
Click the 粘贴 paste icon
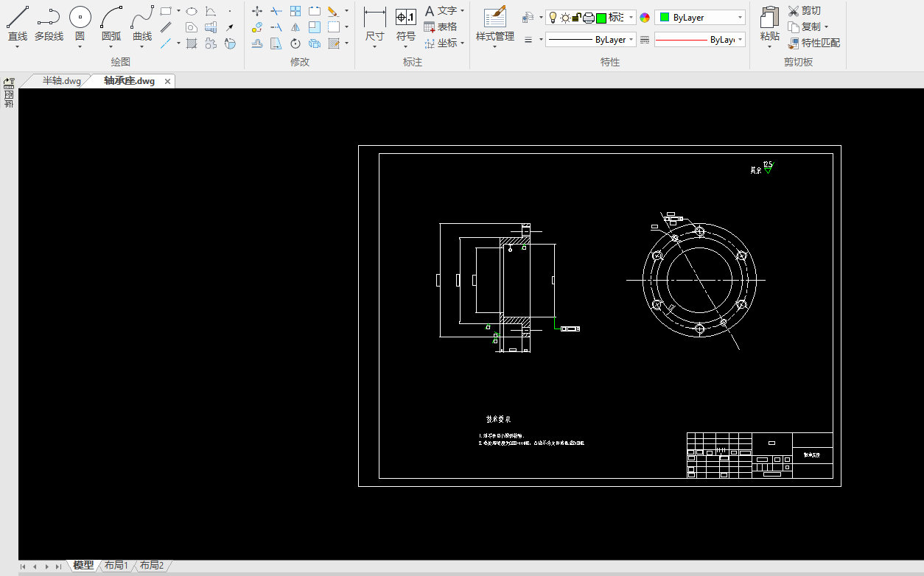click(x=769, y=17)
